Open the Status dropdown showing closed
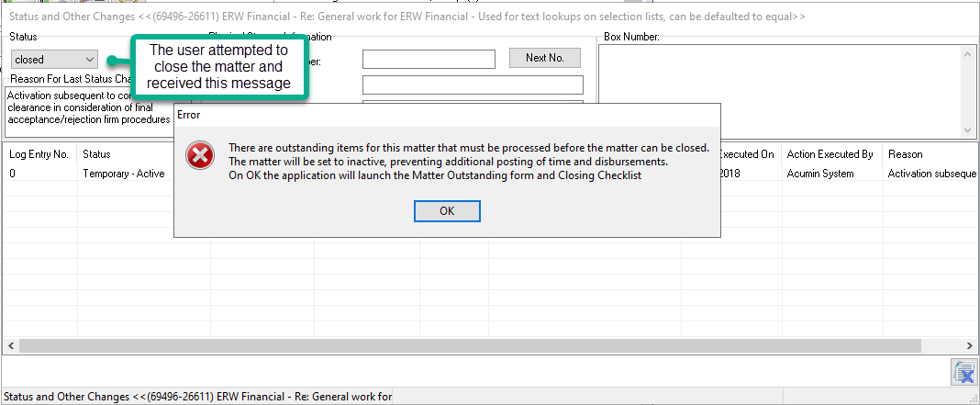 pos(54,60)
